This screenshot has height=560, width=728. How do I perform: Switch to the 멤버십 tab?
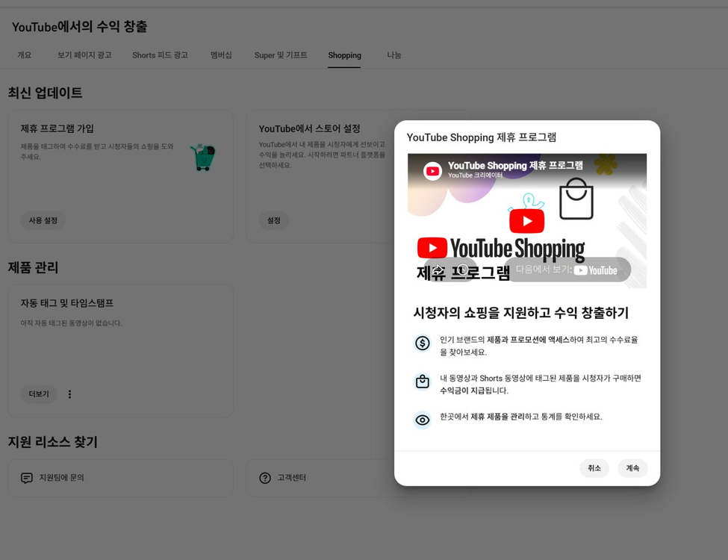point(221,55)
